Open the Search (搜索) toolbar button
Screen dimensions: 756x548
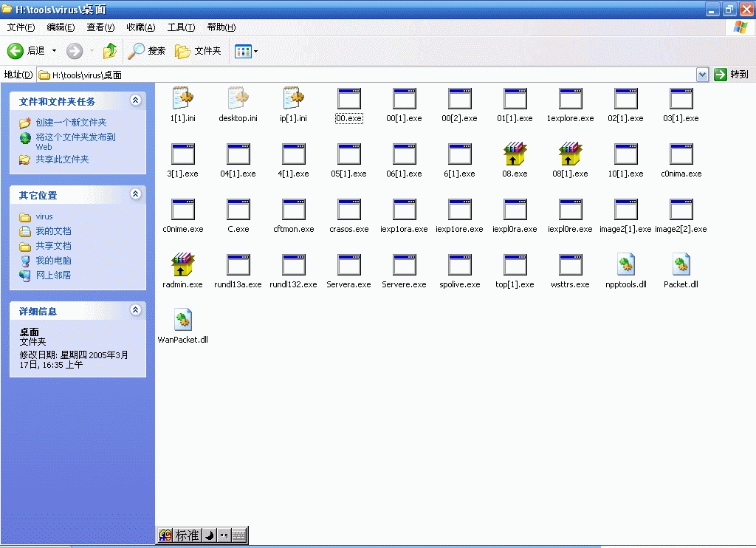[x=147, y=51]
